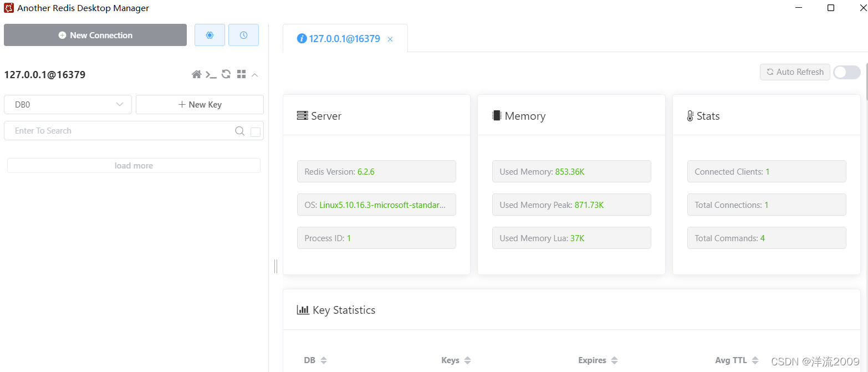Select Process ID: 1 field
The height and width of the screenshot is (372, 868).
click(376, 238)
